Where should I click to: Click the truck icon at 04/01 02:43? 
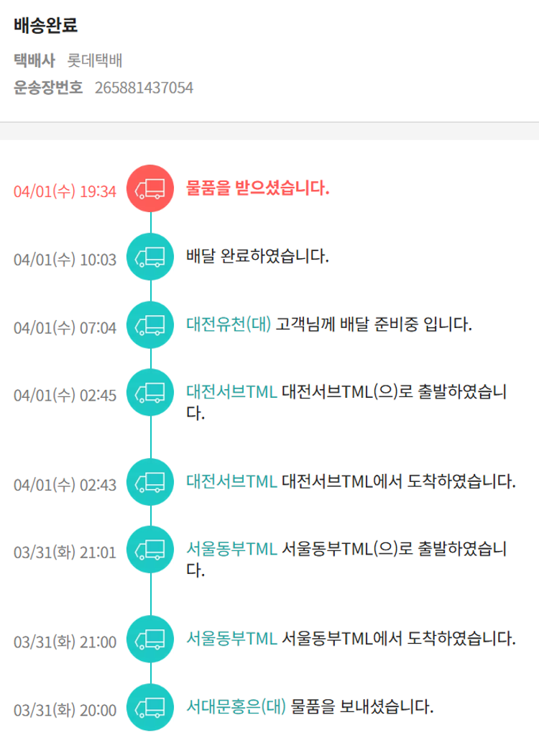point(150,482)
